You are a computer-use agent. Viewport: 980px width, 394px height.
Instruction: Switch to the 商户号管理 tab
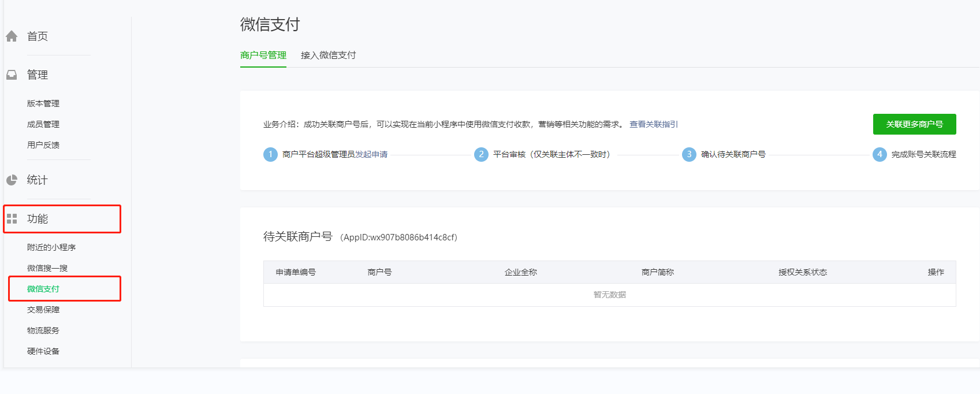coord(263,55)
